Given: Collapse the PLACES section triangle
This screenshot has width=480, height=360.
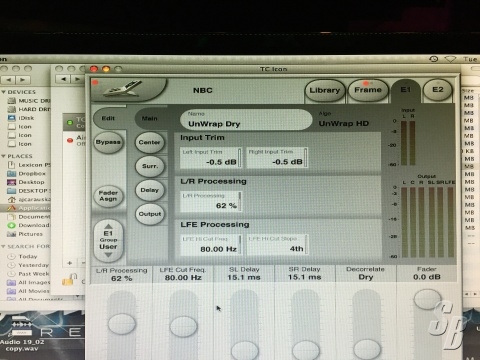Looking at the screenshot, I should (x=3, y=156).
